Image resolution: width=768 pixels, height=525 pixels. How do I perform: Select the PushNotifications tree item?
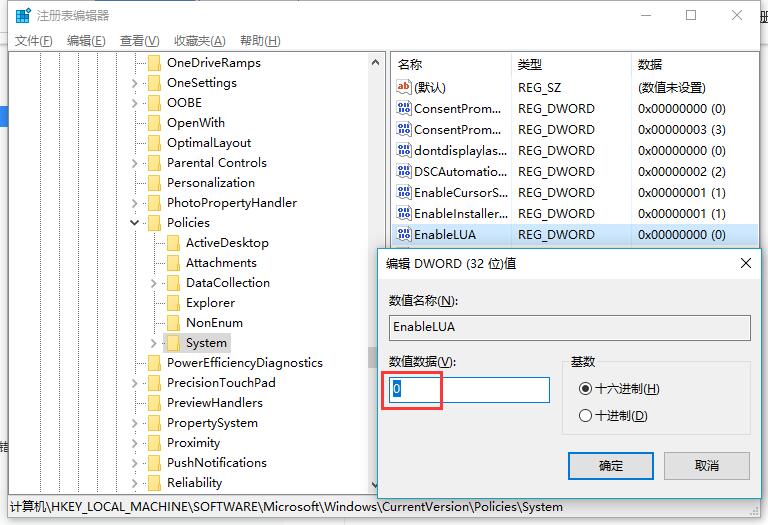[216, 463]
